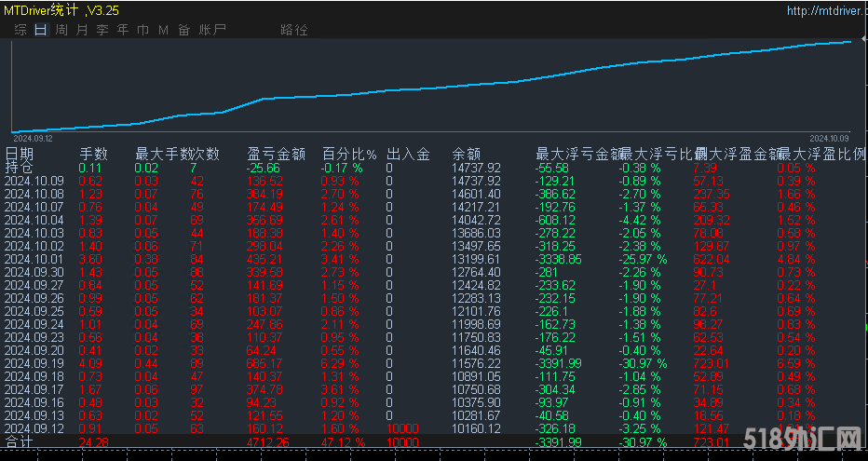Screen dimensions: 868x461
Task: Switch to the 综 summary tab
Action: (20, 30)
